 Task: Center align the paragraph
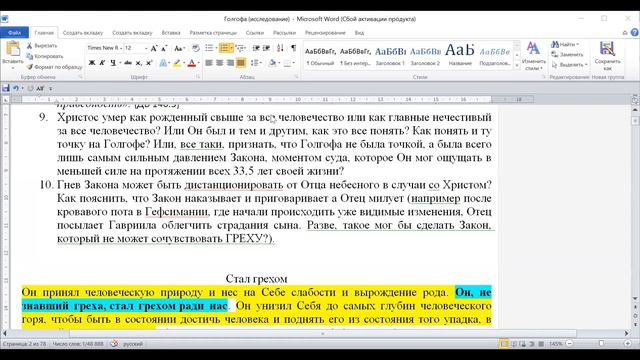220,63
